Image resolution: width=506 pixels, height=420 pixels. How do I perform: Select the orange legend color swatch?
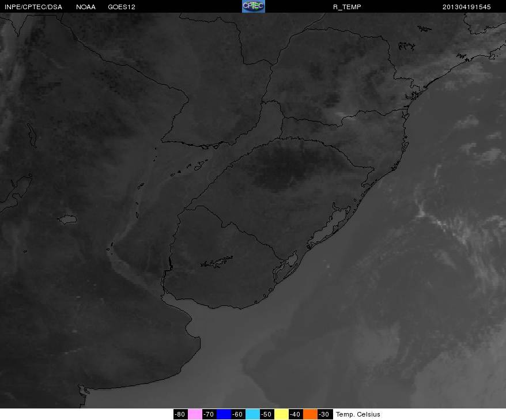[x=311, y=414]
